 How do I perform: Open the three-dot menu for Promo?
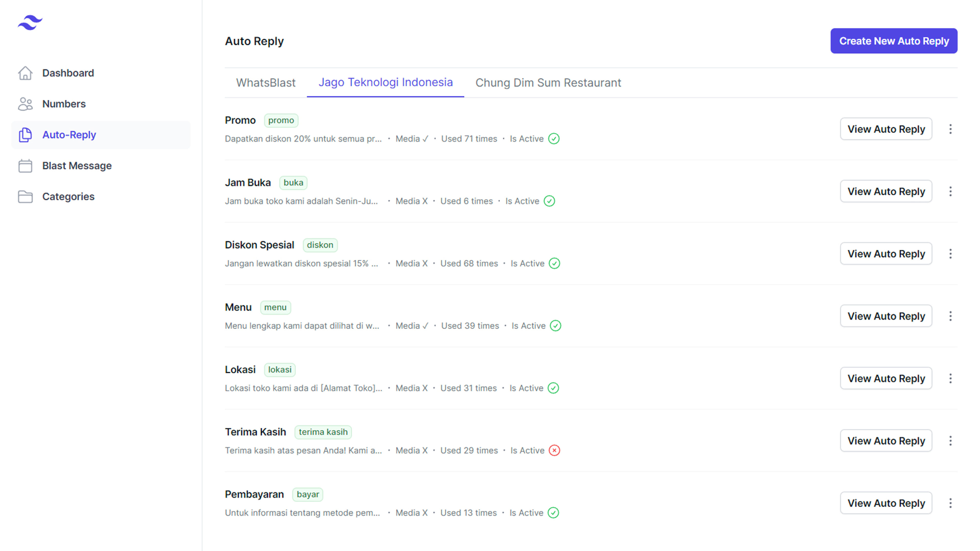click(x=950, y=129)
